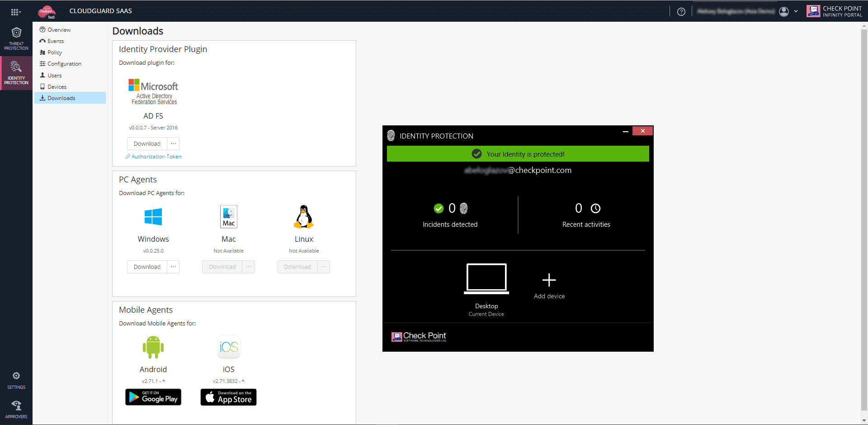The width and height of the screenshot is (868, 425).
Task: Click the Linux penguin icon
Action: click(304, 217)
